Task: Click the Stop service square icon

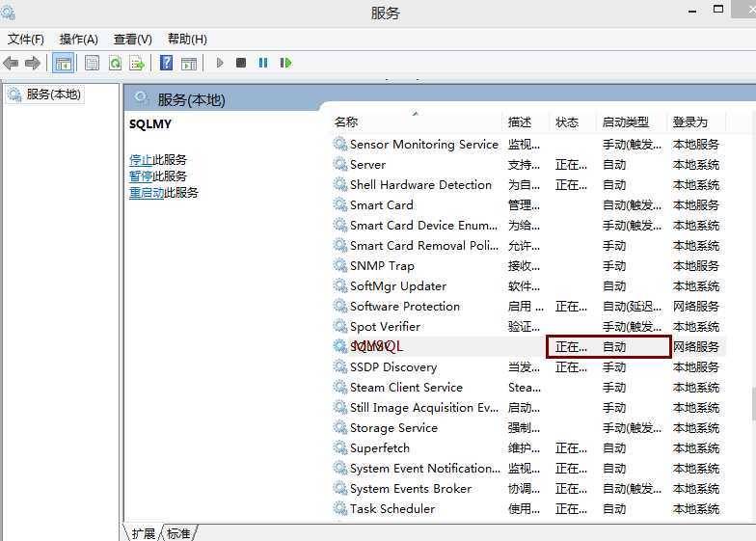Action: point(241,63)
